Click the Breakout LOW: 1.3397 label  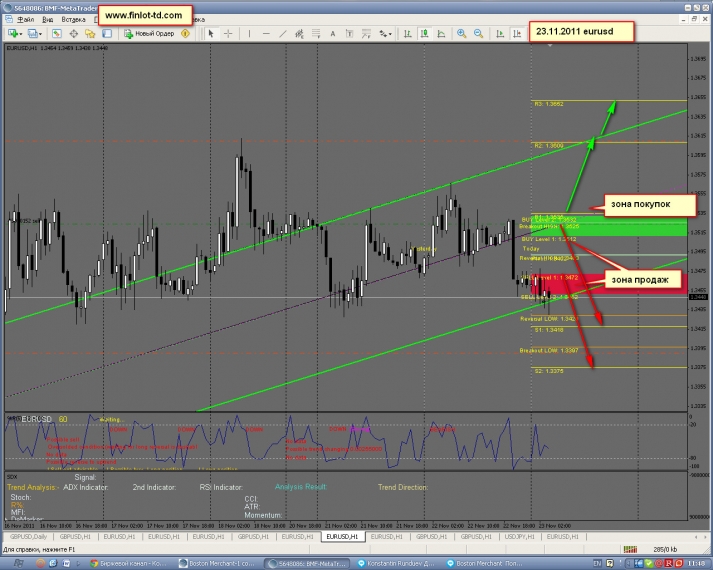(x=549, y=350)
